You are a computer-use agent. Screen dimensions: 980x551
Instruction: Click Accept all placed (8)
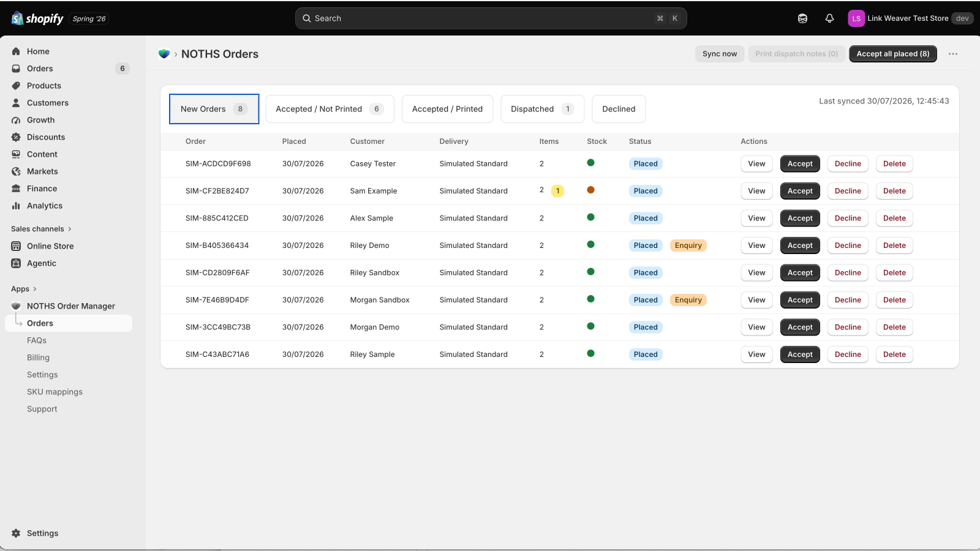click(x=893, y=54)
